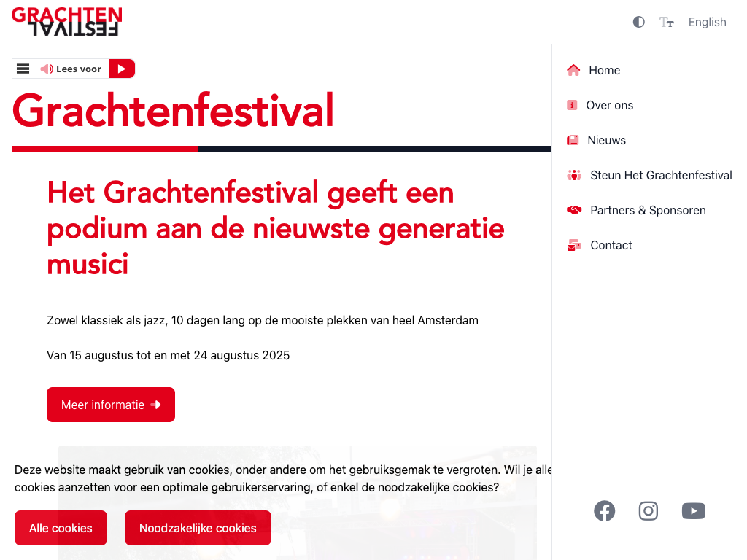Open the YouTube channel icon
The height and width of the screenshot is (560, 747).
coord(693,511)
